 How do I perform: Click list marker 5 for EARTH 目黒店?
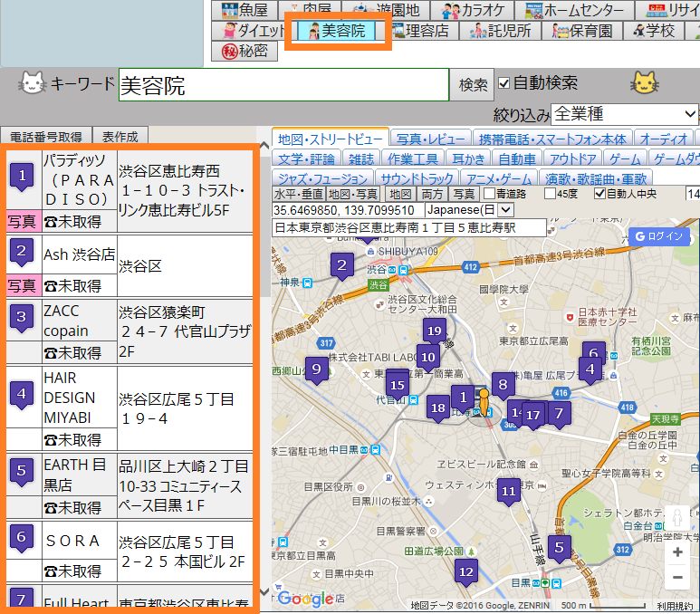22,472
